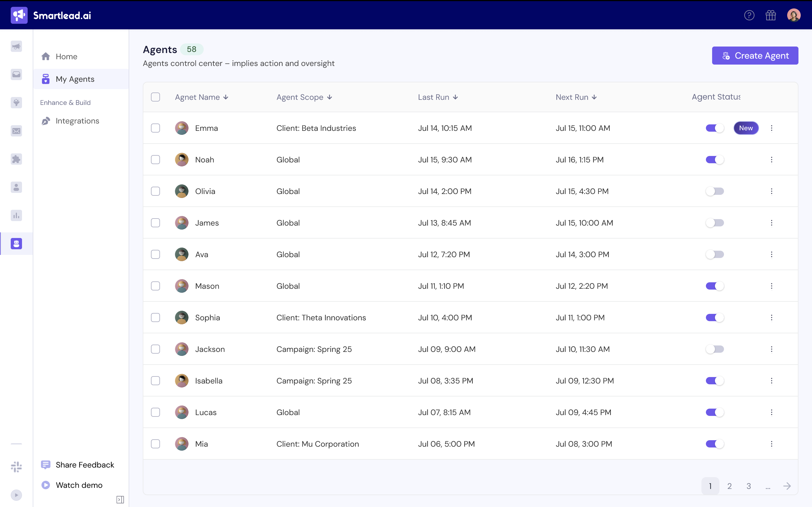Open the user profile avatar
The height and width of the screenshot is (507, 812).
[x=794, y=16]
